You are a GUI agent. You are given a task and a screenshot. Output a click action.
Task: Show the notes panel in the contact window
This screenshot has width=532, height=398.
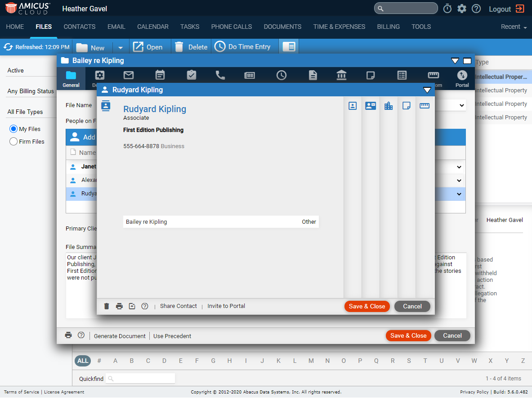pyautogui.click(x=407, y=106)
